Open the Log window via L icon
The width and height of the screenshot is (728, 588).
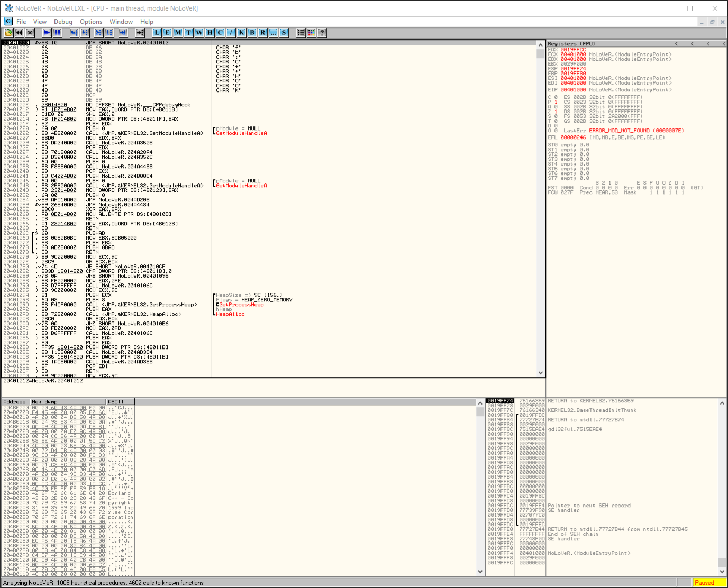click(x=157, y=32)
